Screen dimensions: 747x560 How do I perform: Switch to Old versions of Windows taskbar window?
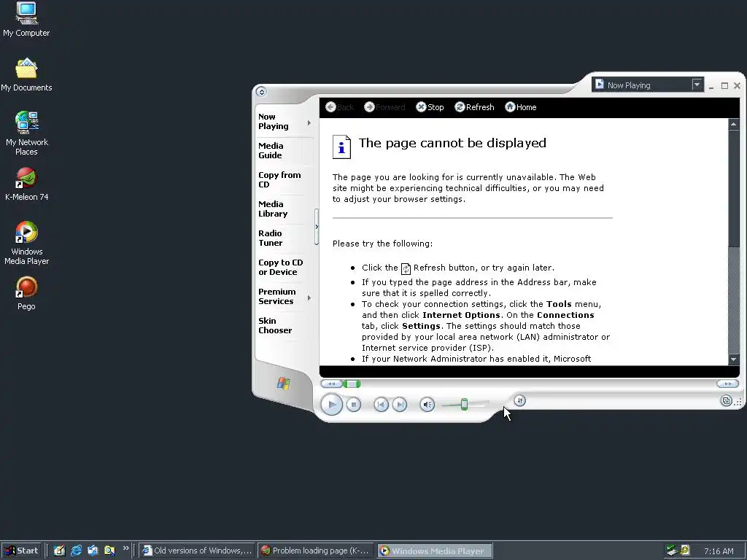coord(197,551)
